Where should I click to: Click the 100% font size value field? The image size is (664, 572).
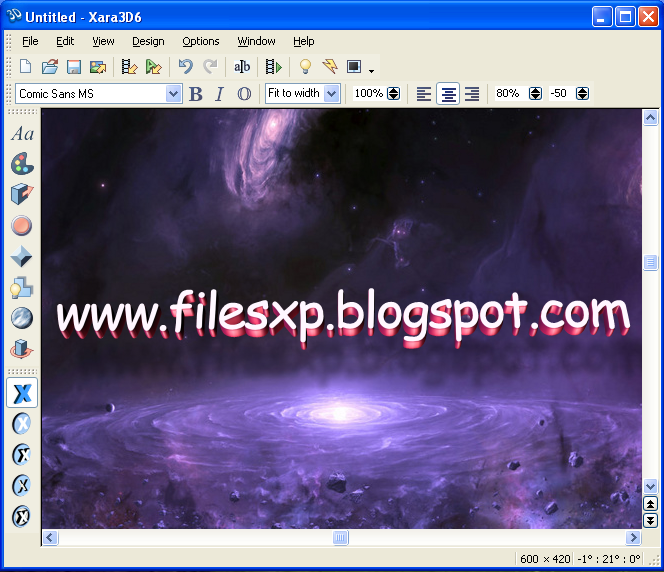(x=369, y=93)
